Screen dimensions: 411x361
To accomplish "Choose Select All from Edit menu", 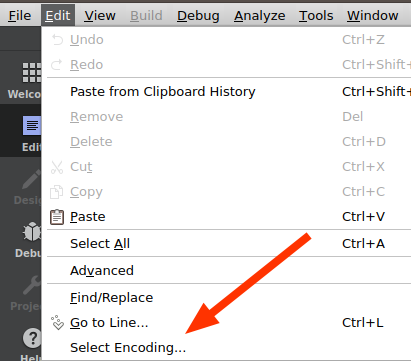I will click(229, 244).
